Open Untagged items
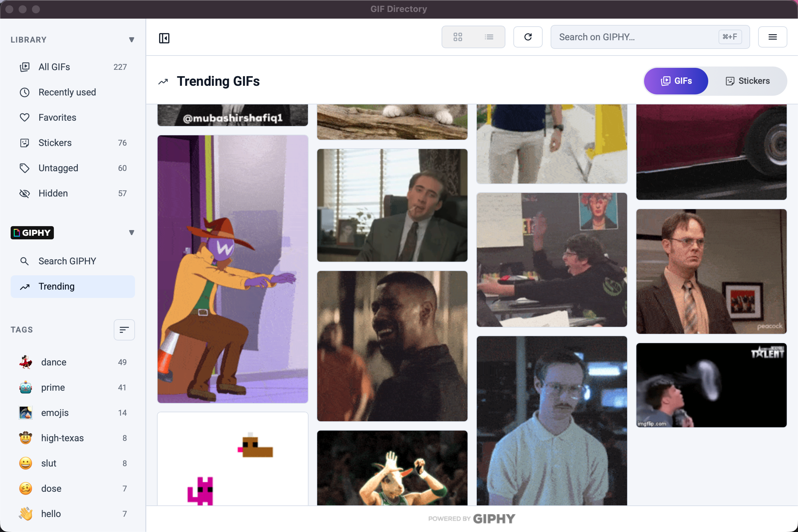 coord(73,168)
